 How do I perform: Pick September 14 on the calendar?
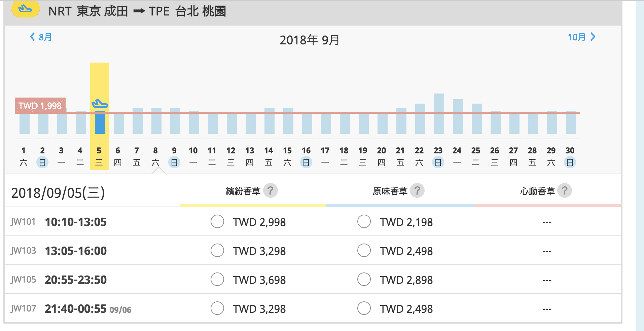pyautogui.click(x=269, y=156)
